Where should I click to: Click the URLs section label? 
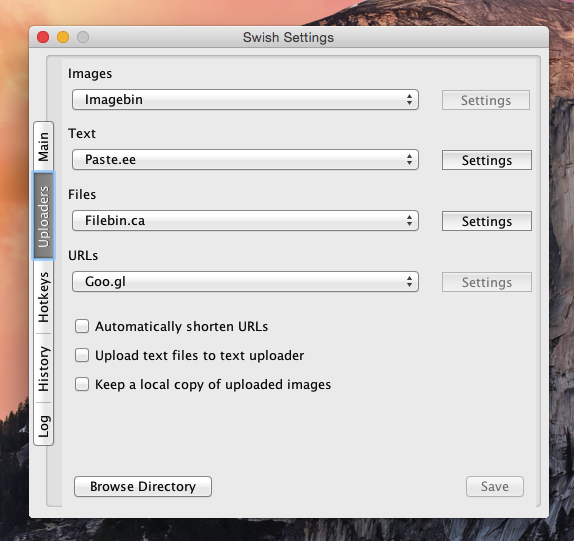tap(83, 255)
